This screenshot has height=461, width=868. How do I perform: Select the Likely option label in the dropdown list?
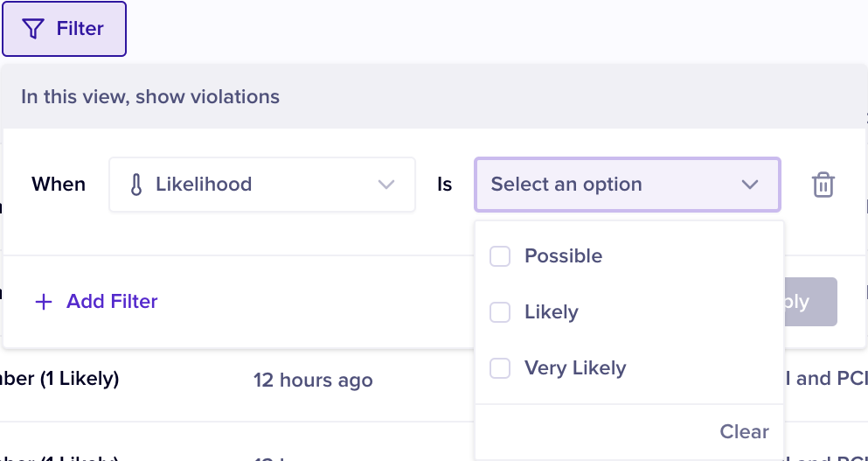pos(551,312)
